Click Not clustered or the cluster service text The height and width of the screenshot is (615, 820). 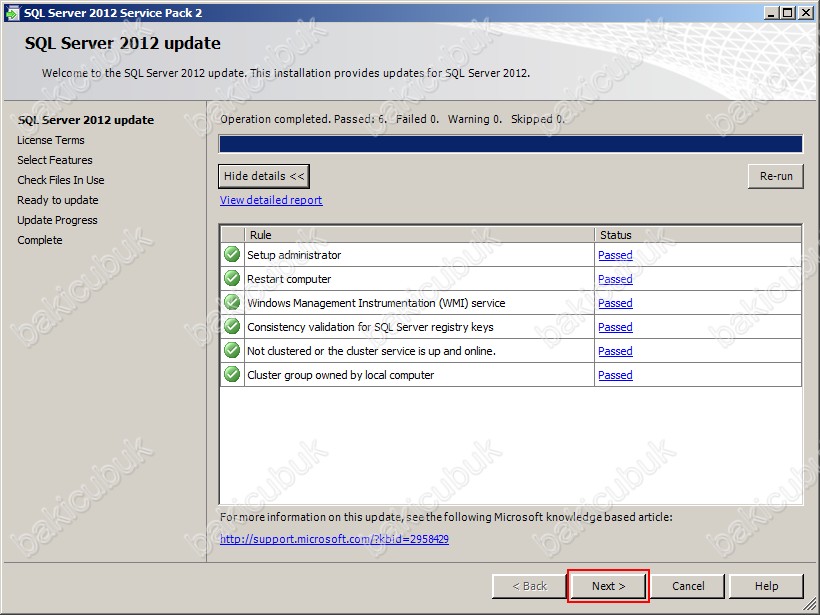371,351
